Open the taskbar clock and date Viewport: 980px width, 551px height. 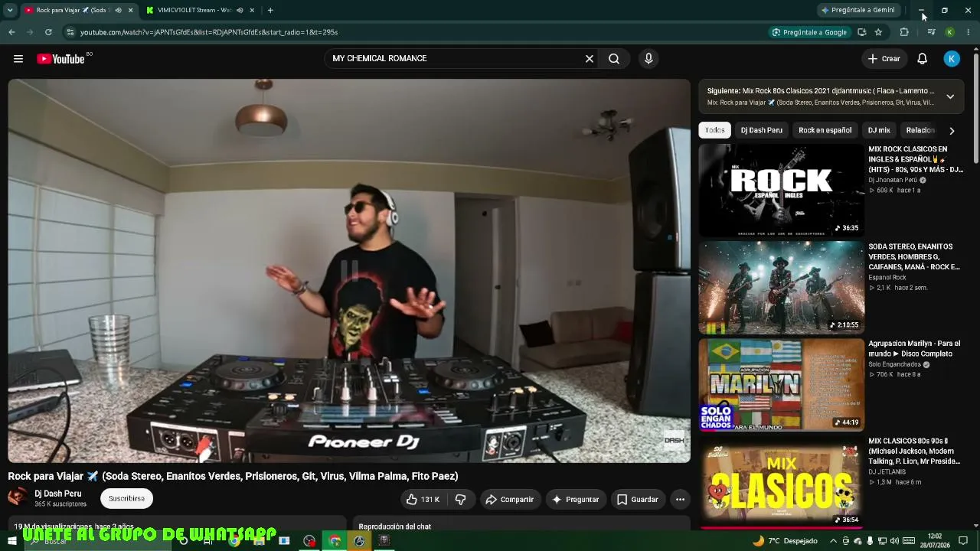(934, 541)
